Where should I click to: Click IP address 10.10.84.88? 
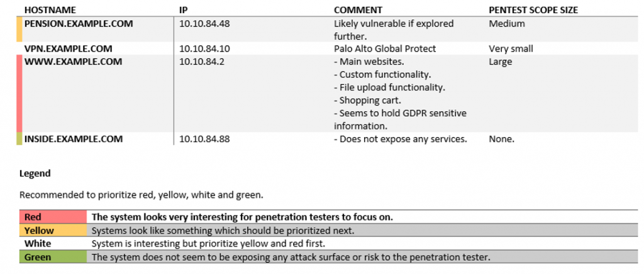(x=204, y=139)
